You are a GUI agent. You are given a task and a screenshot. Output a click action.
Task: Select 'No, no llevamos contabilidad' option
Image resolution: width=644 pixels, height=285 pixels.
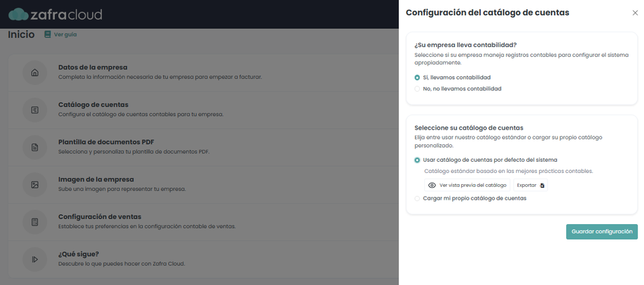[417, 89]
